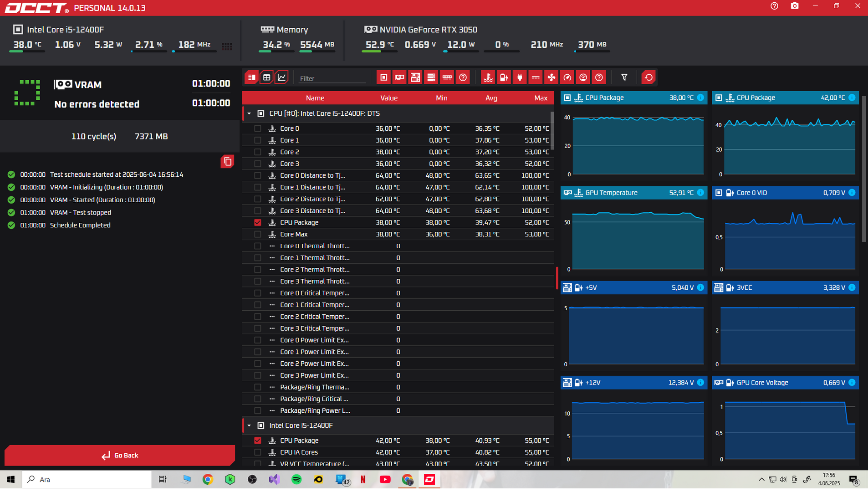Viewport: 868px width, 492px height.
Task: Click the Windows taskbar search box
Action: pos(87,479)
